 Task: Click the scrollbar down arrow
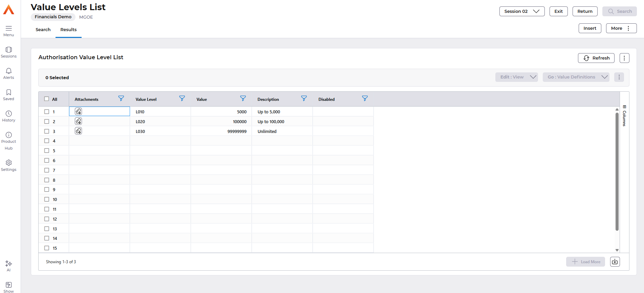point(617,250)
